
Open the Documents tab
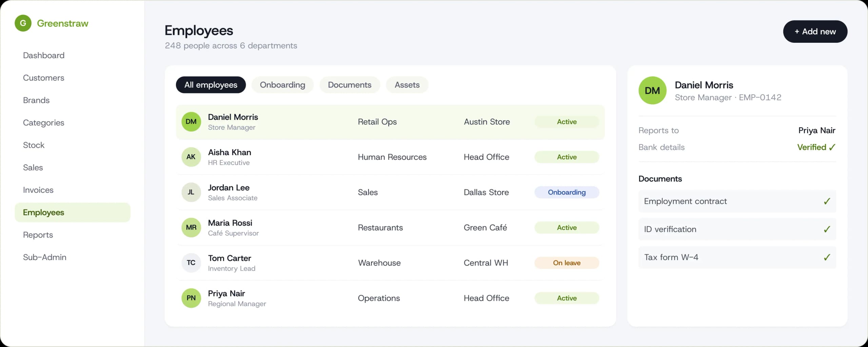click(350, 85)
